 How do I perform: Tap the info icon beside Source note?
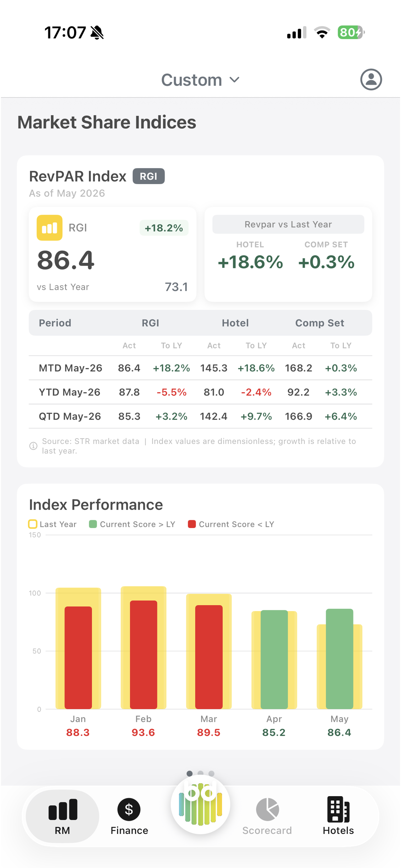tap(33, 446)
